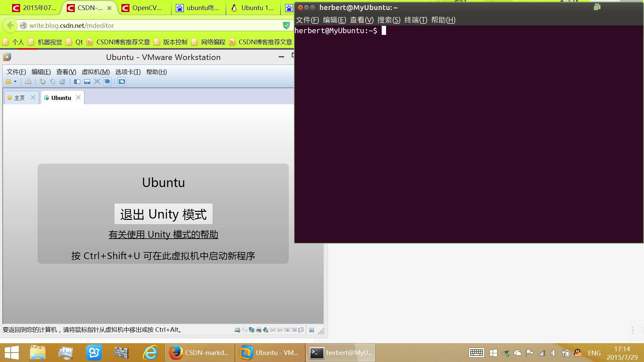644x362 pixels.
Task: Click the herbert@MyU... terminal taskbar button
Action: pos(340,353)
